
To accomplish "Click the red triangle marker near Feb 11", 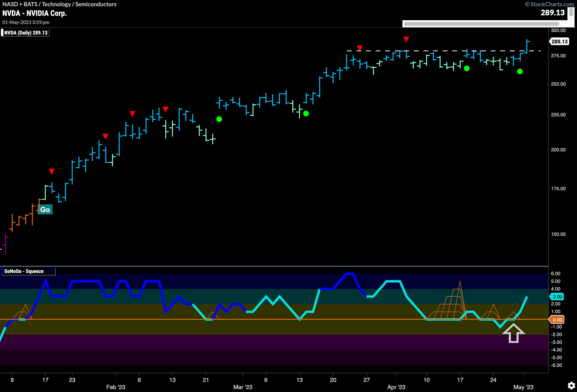I will (x=165, y=109).
